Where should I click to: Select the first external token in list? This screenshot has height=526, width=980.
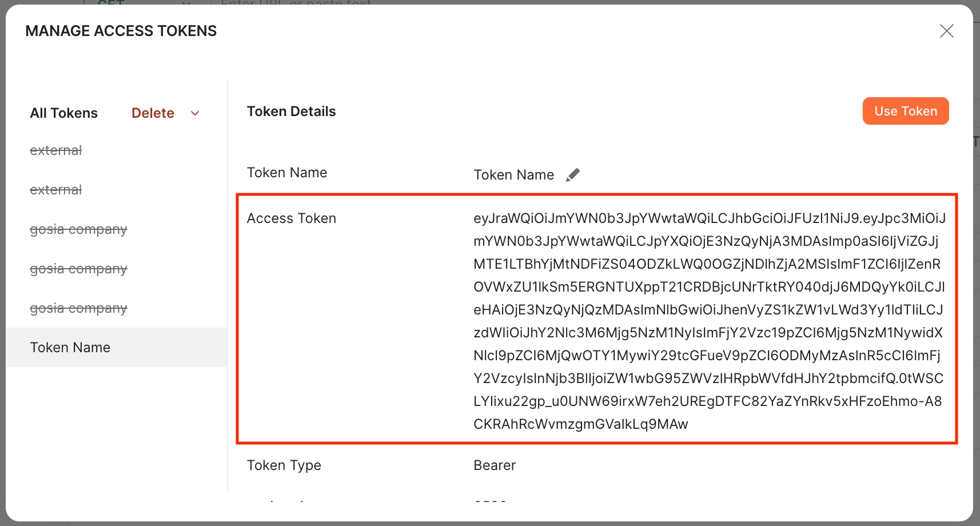coord(56,150)
